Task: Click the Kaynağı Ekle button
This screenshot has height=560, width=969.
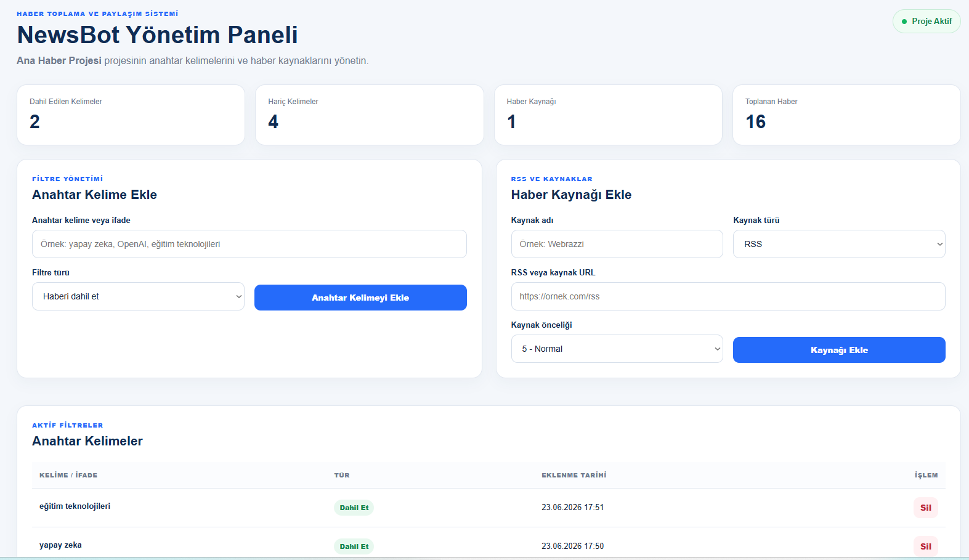Action: pos(839,350)
